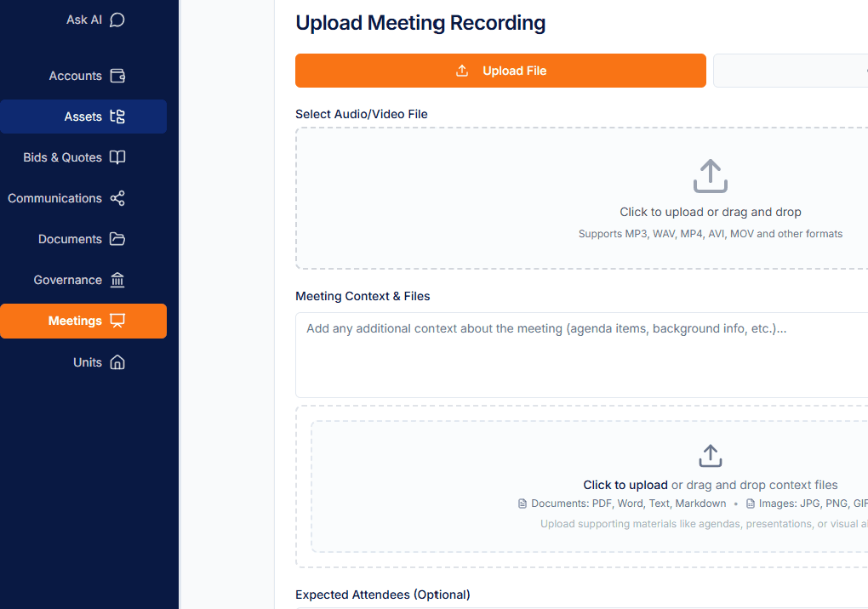Click the Governance building icon

117,280
